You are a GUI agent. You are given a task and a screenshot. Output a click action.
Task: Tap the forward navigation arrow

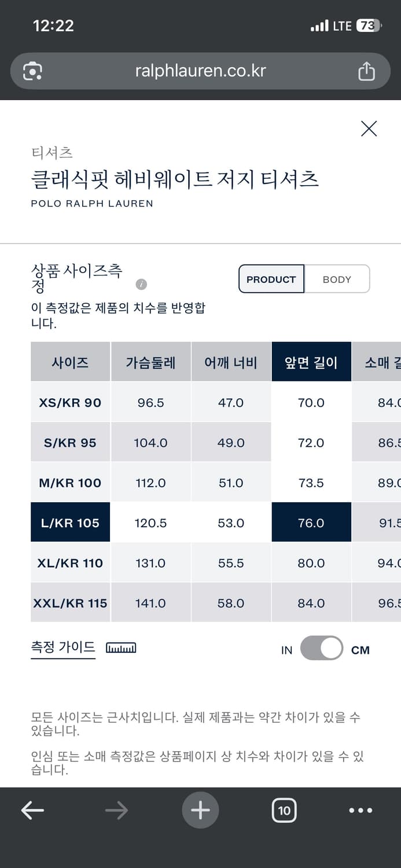pos(116,810)
